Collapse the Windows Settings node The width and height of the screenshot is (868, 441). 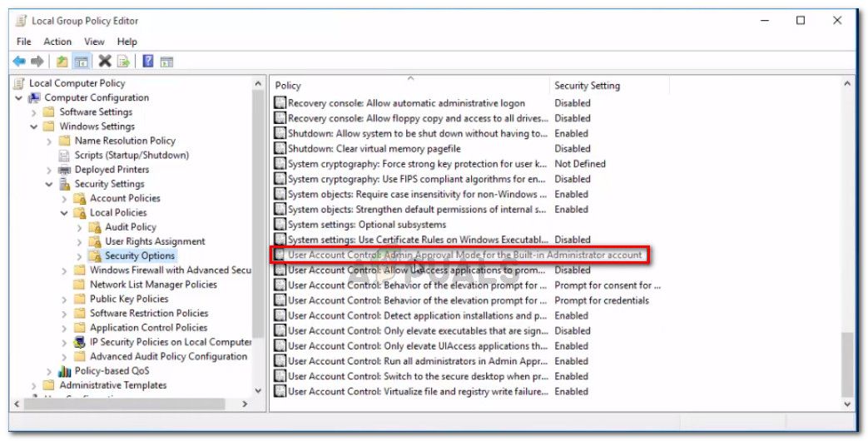pos(34,126)
